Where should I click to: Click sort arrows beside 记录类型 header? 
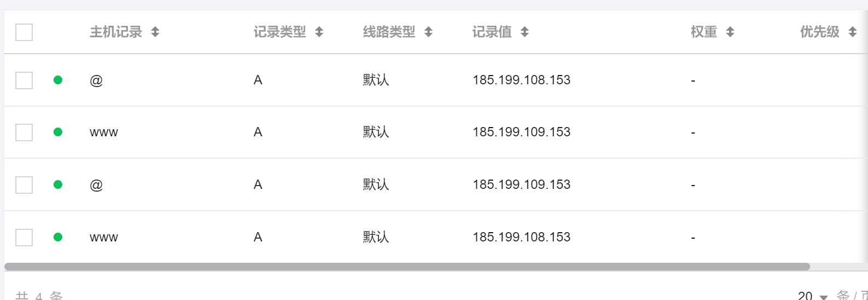pos(319,32)
